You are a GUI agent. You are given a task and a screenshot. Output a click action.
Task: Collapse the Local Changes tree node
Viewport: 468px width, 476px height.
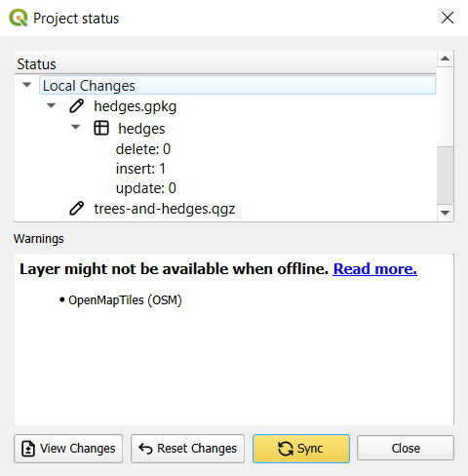26,85
